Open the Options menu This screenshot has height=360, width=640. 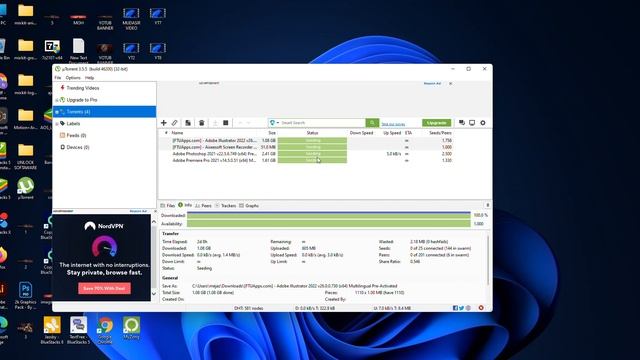(x=73, y=78)
